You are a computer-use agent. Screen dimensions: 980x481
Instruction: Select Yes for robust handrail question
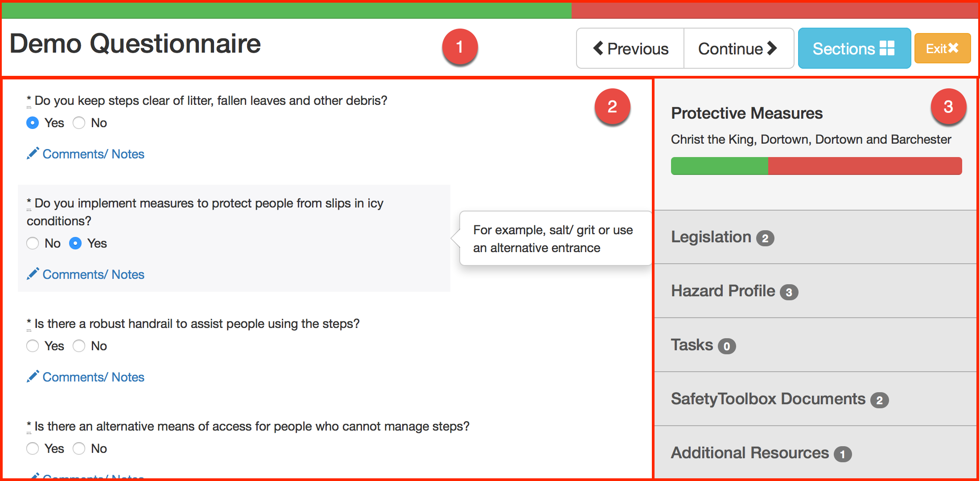coord(33,346)
